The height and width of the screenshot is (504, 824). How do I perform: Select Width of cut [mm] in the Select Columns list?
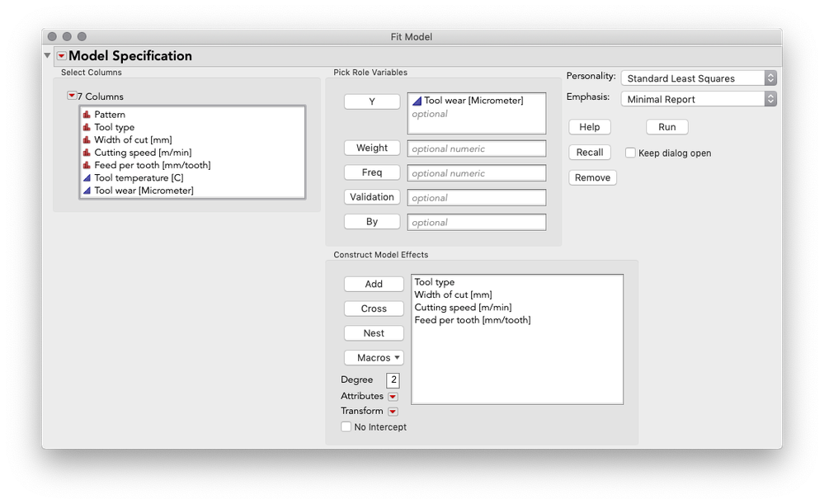pos(133,139)
